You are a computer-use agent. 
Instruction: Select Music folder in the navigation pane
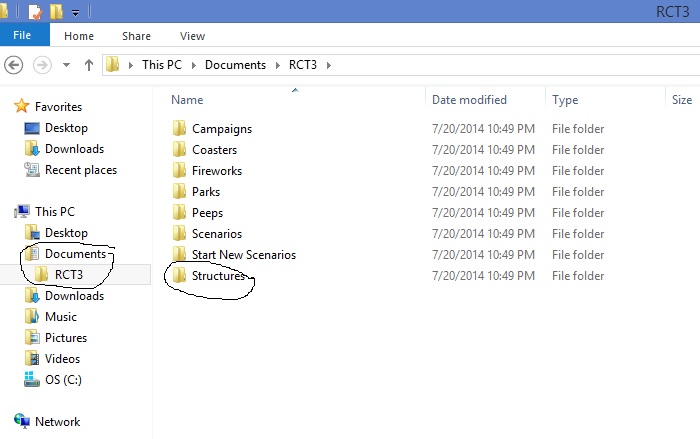coord(60,317)
